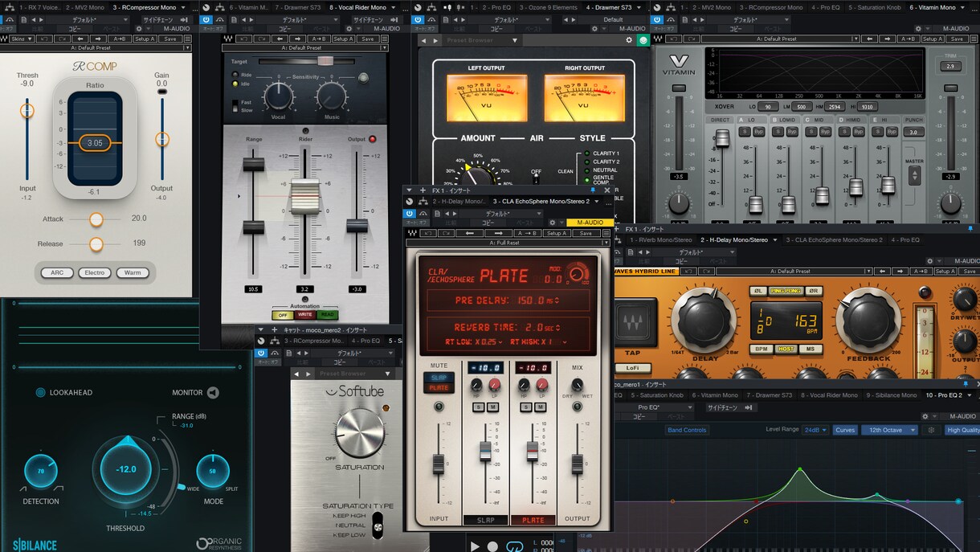This screenshot has height=552, width=980.
Task: Click Band Controls in Pro EQ
Action: (x=687, y=430)
